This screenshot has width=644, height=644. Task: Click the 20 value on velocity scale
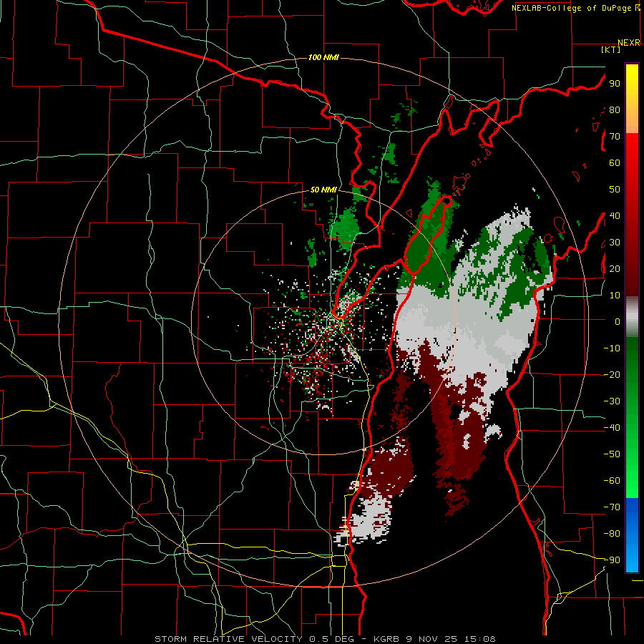[x=615, y=268]
